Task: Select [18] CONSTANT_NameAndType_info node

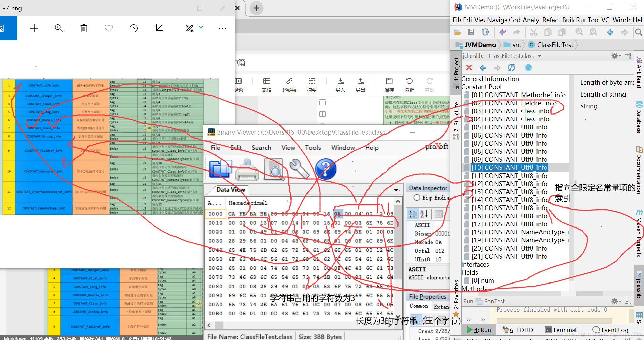Action: [x=520, y=232]
